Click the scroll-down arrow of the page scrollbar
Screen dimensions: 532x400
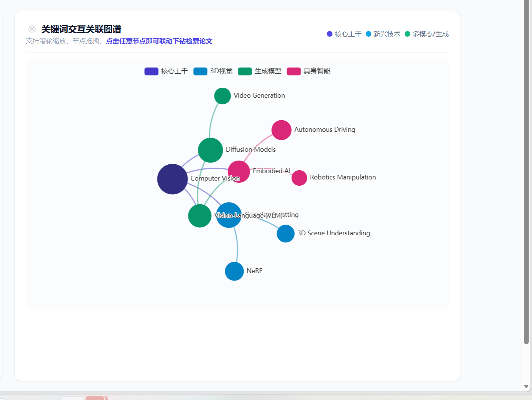pos(526,386)
